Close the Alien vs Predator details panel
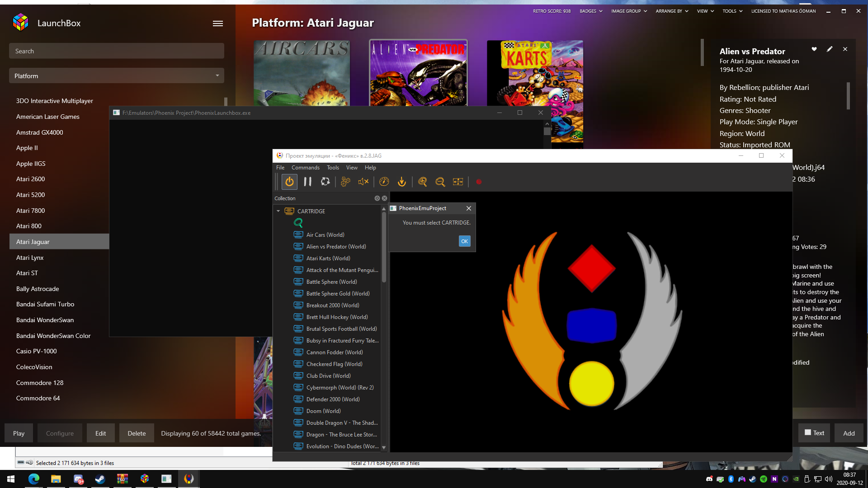This screenshot has height=488, width=868. pyautogui.click(x=845, y=49)
